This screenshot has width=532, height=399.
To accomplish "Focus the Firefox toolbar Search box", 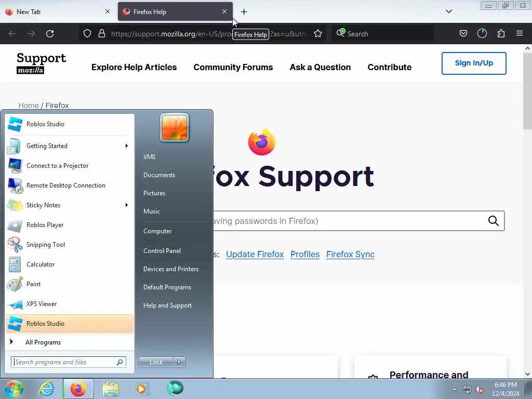I will pos(382,34).
